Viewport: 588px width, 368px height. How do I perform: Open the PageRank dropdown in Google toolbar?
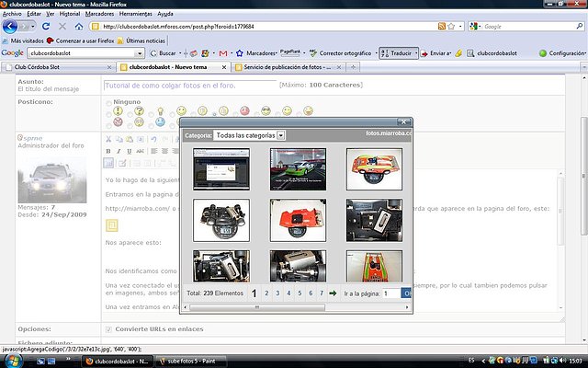304,53
